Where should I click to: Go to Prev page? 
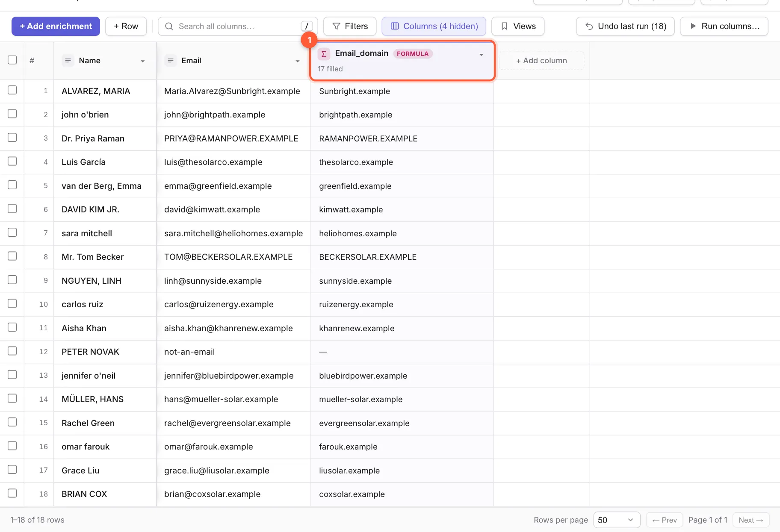[665, 520]
